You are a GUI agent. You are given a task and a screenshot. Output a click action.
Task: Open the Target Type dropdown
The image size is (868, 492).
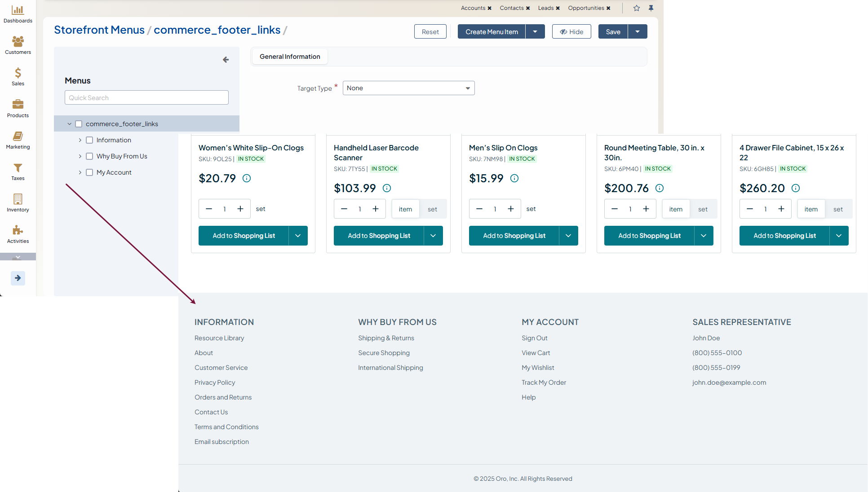pyautogui.click(x=408, y=88)
